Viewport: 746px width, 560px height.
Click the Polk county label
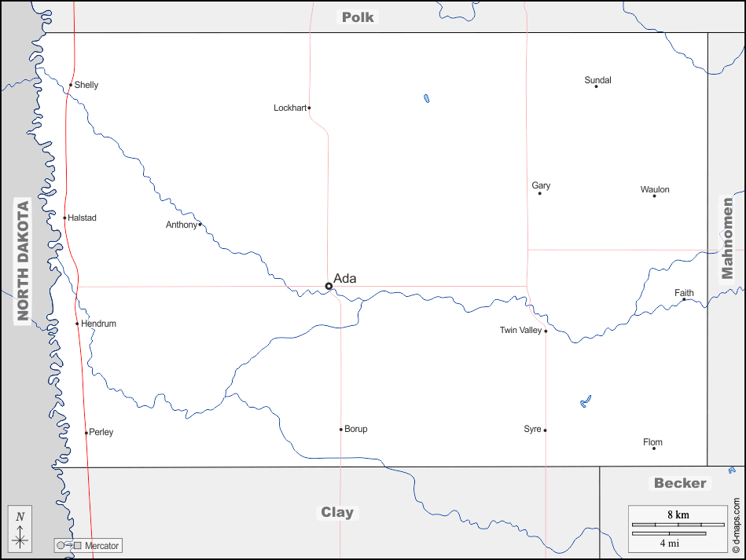[358, 16]
